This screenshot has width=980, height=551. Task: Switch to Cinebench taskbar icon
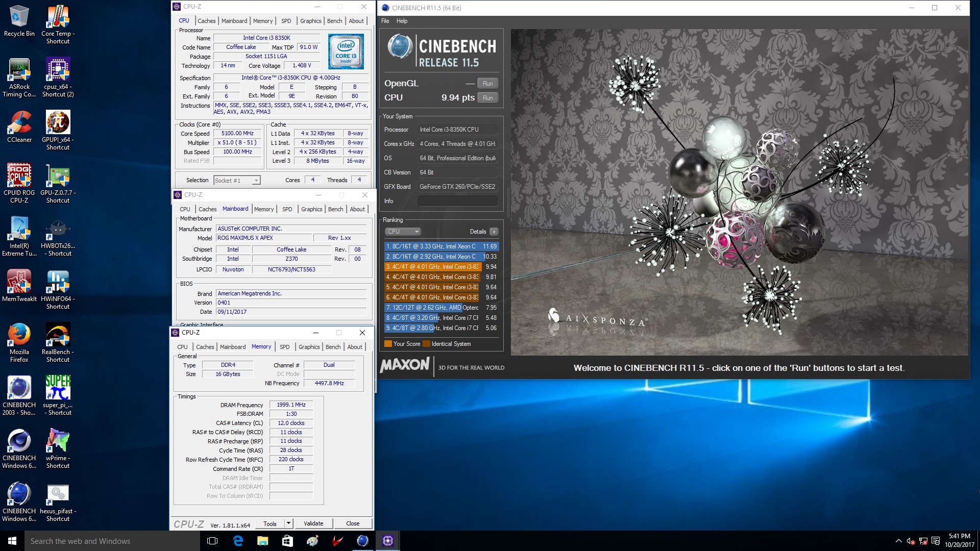362,541
